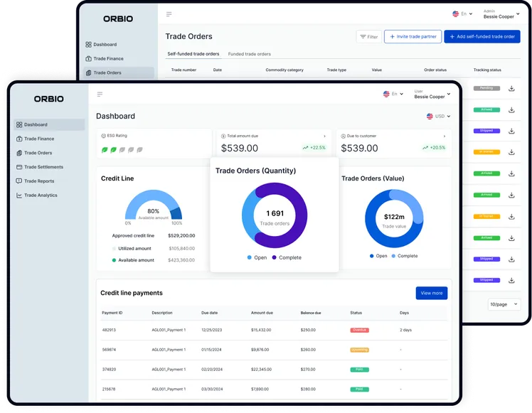The height and width of the screenshot is (413, 532).
Task: Expand Total amount due card arrow
Action: 325,136
